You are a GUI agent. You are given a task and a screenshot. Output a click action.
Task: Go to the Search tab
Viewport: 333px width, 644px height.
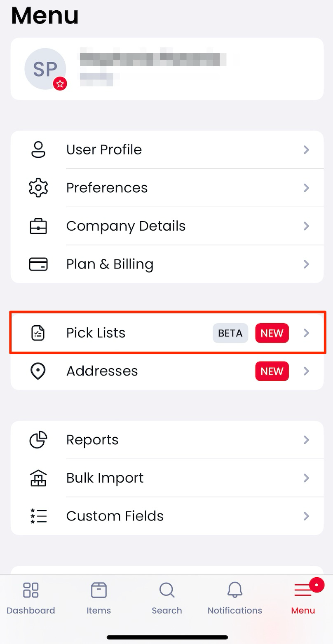click(x=167, y=598)
